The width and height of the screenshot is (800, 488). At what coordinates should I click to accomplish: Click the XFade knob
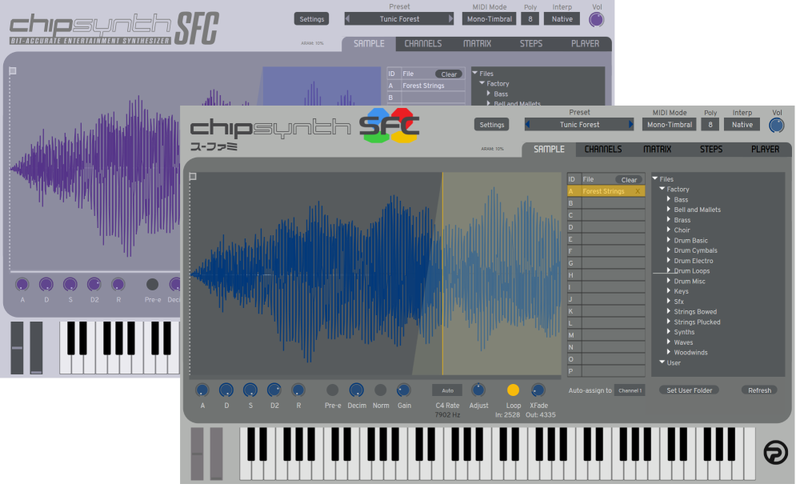point(538,390)
